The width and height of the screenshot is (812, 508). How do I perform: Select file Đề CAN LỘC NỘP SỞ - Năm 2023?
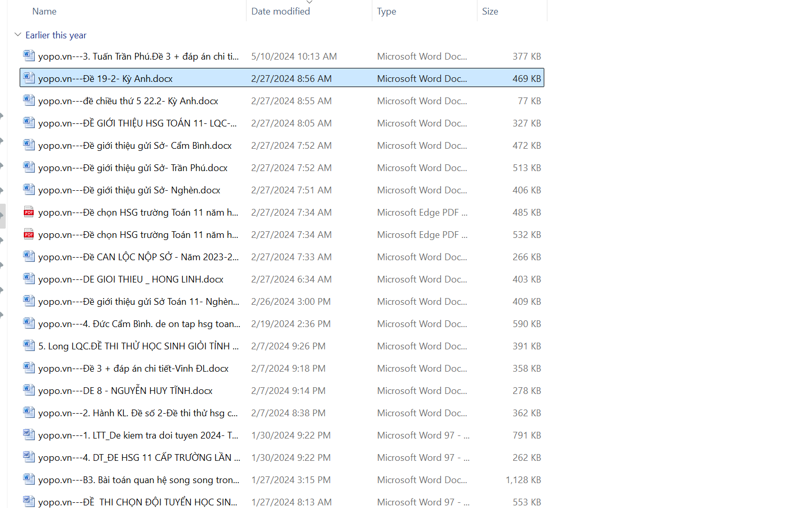pos(138,257)
